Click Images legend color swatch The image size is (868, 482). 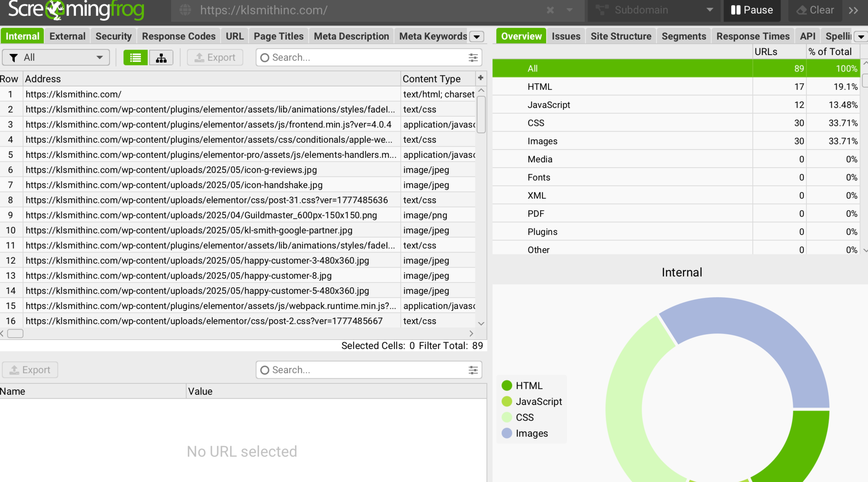click(507, 433)
